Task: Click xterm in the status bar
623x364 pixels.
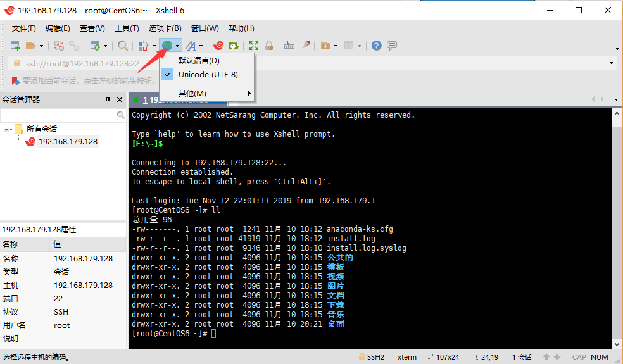Action: tap(407, 357)
